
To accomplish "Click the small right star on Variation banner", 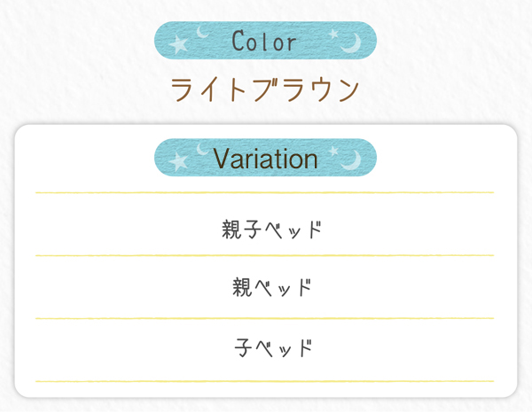I will tap(333, 151).
